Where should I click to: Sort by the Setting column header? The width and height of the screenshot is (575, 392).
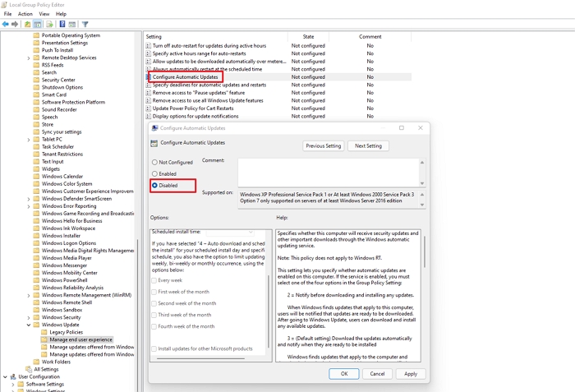(x=215, y=37)
